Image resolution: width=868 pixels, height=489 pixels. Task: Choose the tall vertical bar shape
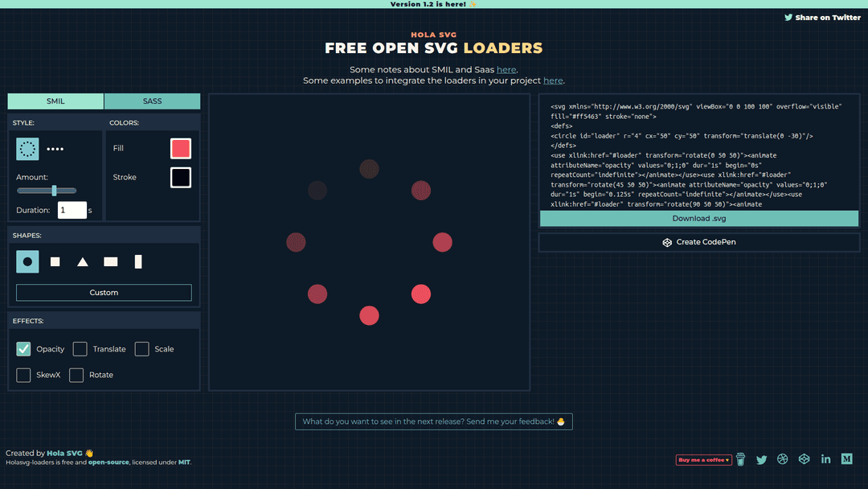[138, 261]
